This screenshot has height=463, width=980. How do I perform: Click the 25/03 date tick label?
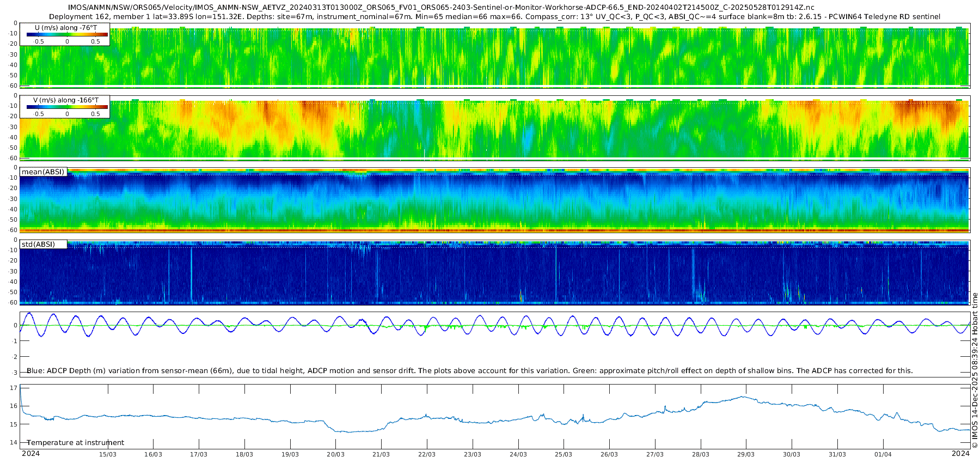click(x=563, y=454)
